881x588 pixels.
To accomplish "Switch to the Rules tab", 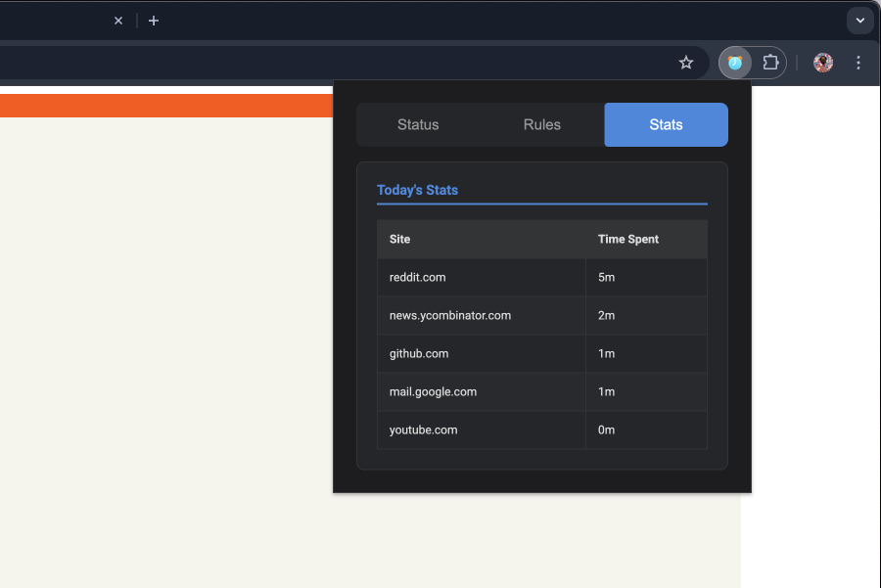I will pyautogui.click(x=542, y=125).
